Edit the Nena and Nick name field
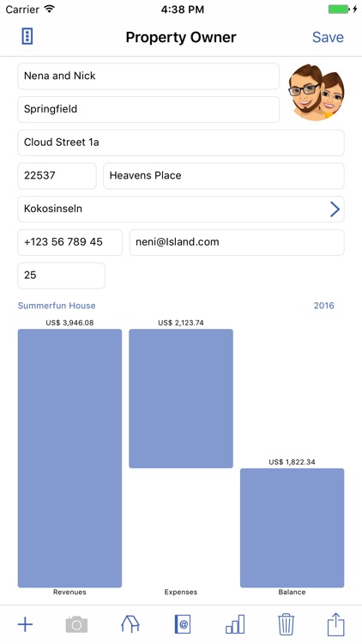Screen dimensions: 362x644 point(148,76)
